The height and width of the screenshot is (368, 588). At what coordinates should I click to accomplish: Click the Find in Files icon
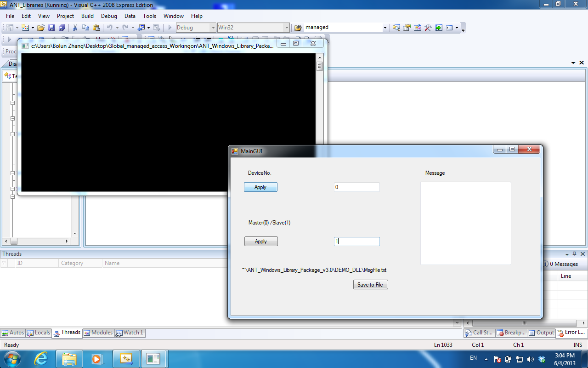coord(298,28)
